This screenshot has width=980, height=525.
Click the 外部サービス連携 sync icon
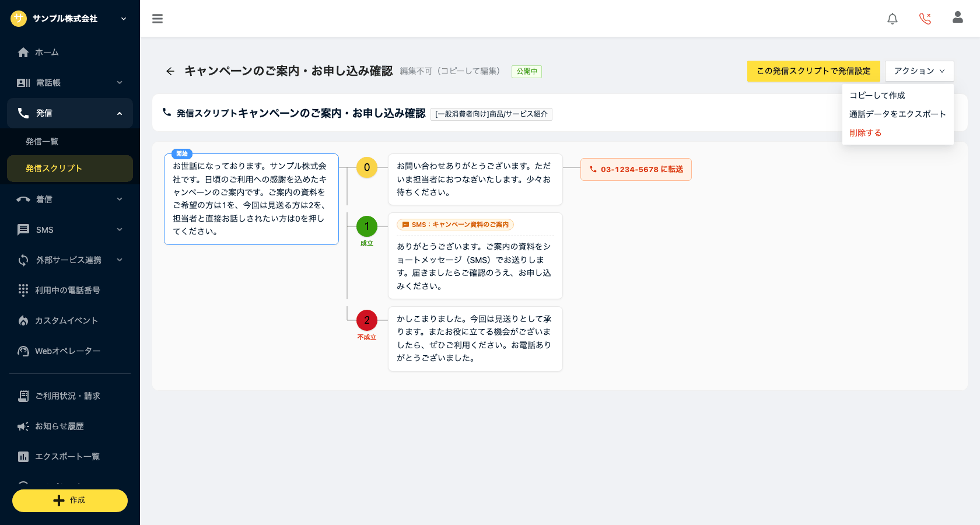click(23, 260)
